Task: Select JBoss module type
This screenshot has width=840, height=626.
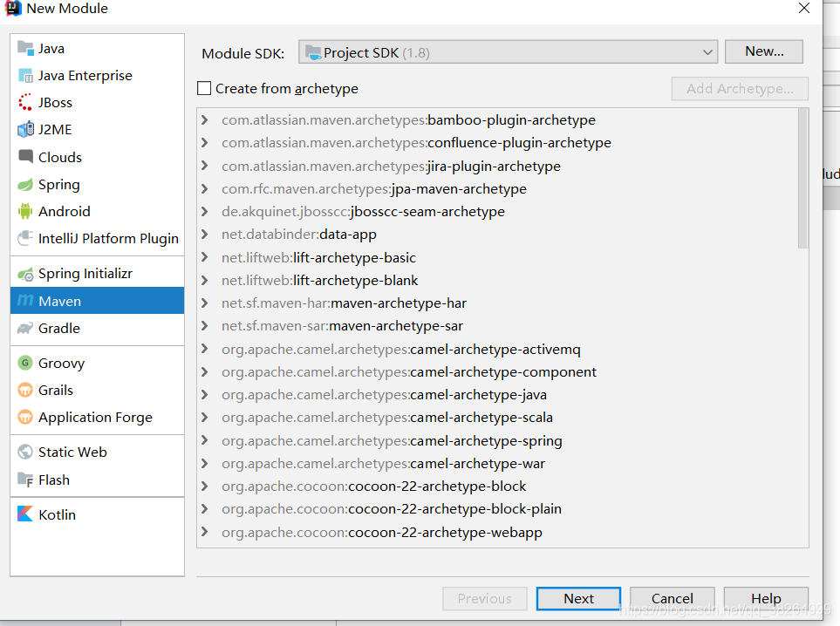Action: 97,102
